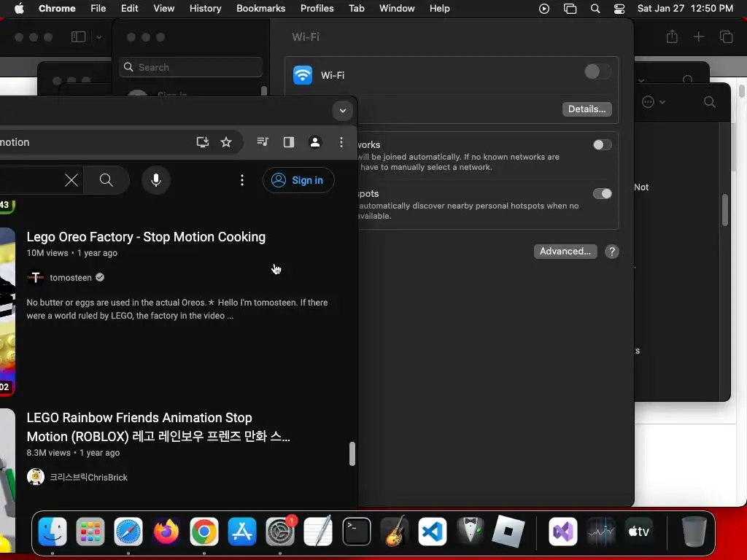The height and width of the screenshot is (560, 747).
Task: Open Edit menu
Action: click(x=130, y=8)
